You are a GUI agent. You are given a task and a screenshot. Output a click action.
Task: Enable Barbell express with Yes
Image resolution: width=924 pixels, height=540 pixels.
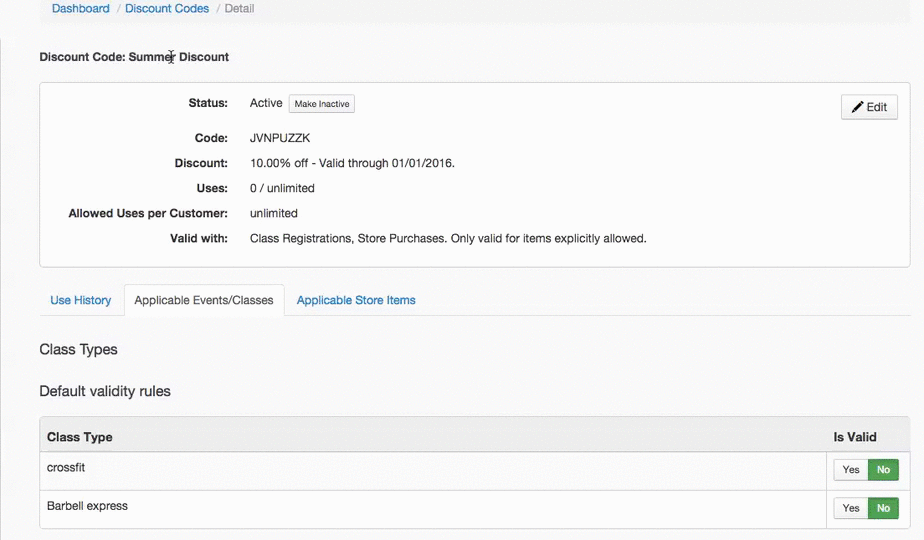click(851, 508)
